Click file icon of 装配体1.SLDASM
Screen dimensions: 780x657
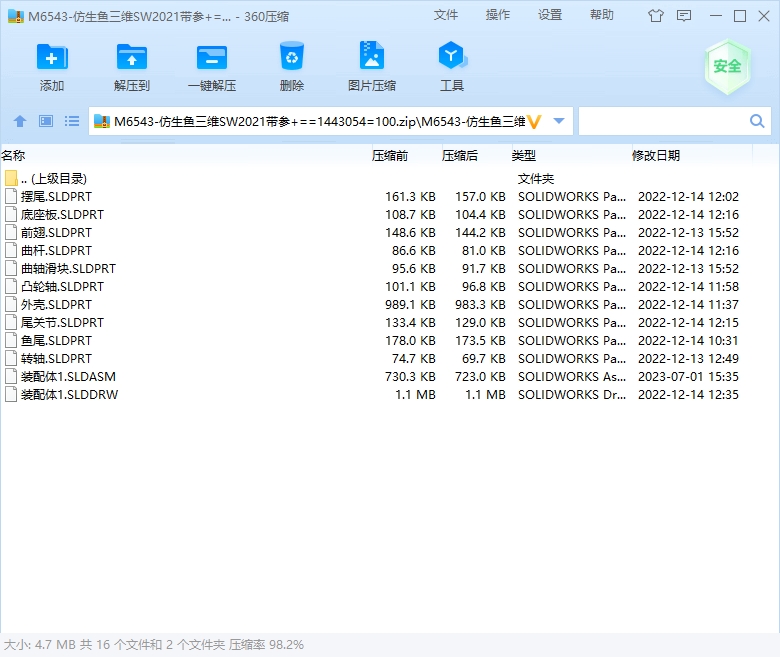pyautogui.click(x=11, y=376)
